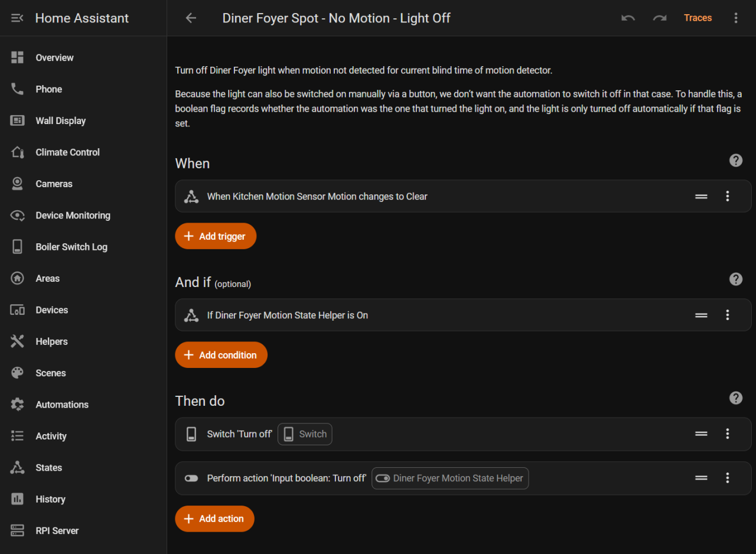The image size is (756, 554).
Task: Go back using the arrow icon
Action: (x=191, y=18)
